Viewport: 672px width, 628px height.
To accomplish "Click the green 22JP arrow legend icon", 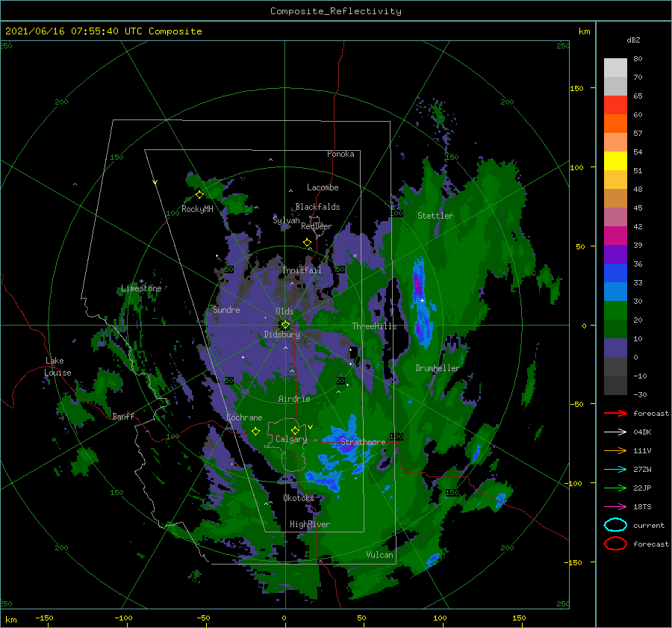I will click(x=615, y=488).
